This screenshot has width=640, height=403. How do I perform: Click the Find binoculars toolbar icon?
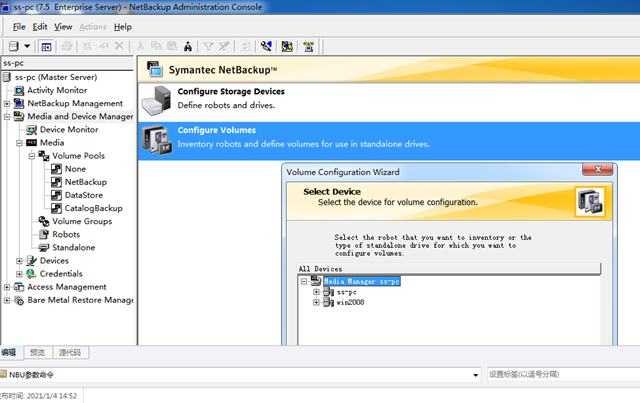click(188, 46)
